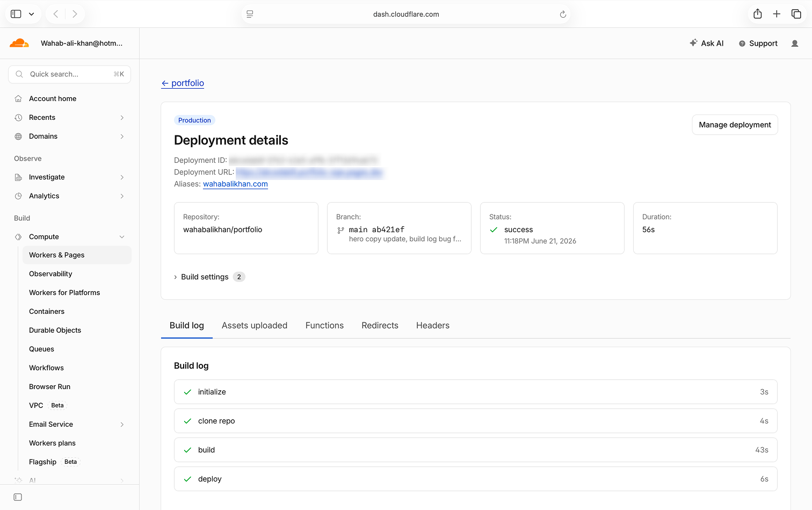Switch to the Headers tab
The width and height of the screenshot is (812, 510).
click(x=433, y=326)
